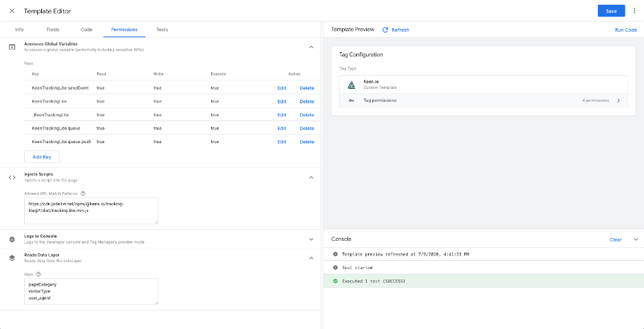Click the Logs to Console bug icon
Screen dimensions: 644x329
point(12,239)
